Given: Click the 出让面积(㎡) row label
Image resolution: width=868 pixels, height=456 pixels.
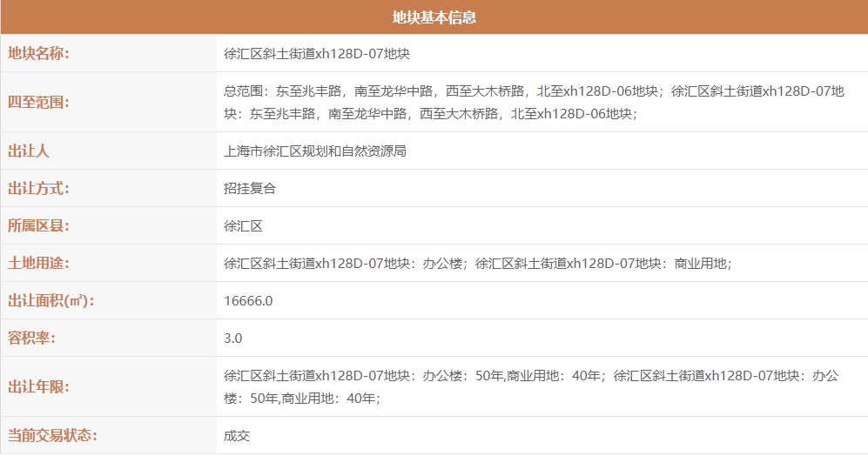Looking at the screenshot, I should click(51, 300).
